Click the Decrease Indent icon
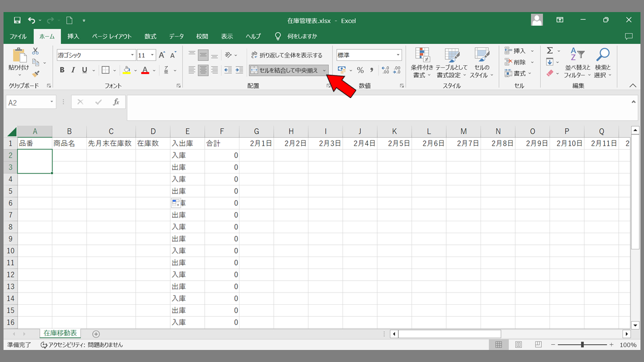 tap(227, 70)
